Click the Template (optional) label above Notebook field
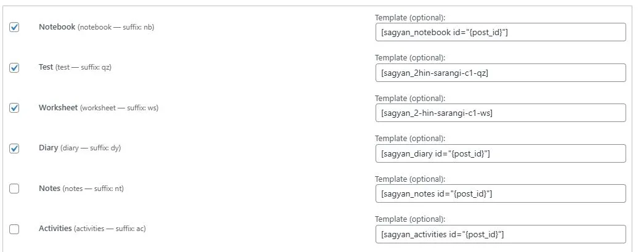644x252 pixels. click(409, 17)
